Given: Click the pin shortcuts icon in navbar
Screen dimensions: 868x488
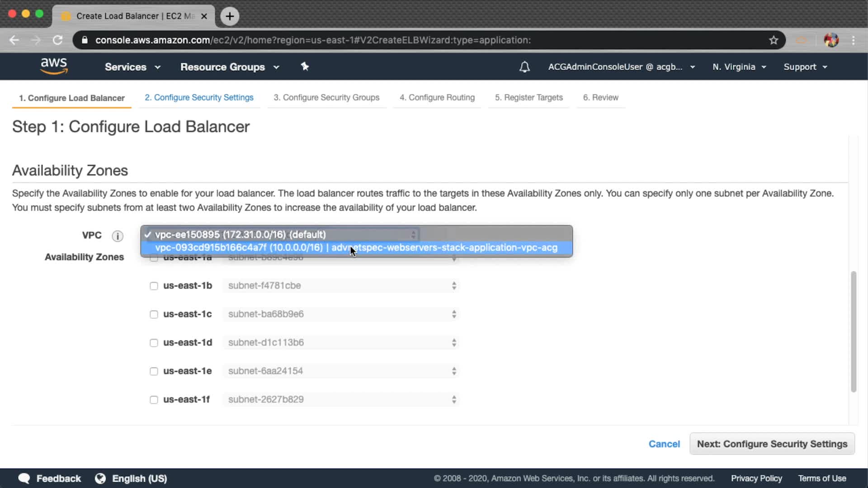Looking at the screenshot, I should [x=305, y=66].
